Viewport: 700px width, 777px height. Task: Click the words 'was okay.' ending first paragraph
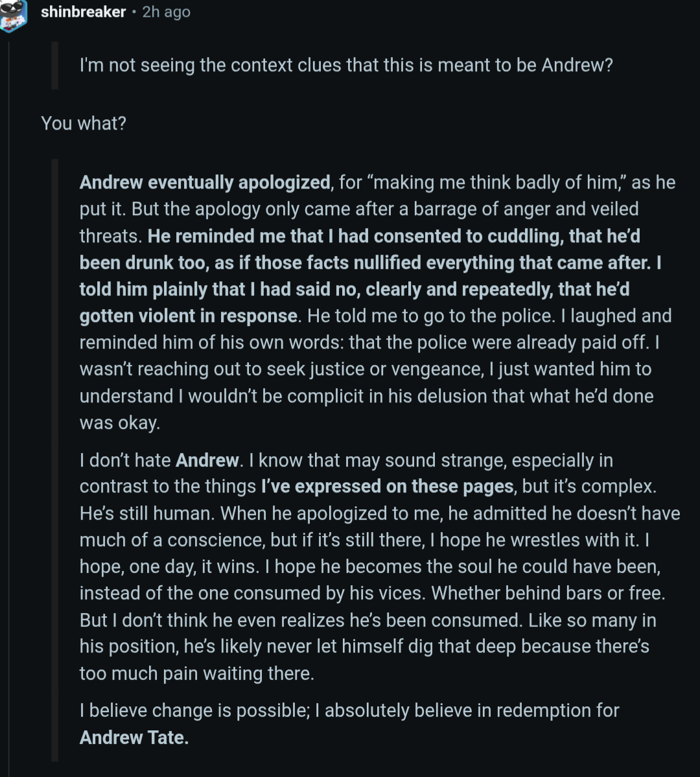[120, 423]
